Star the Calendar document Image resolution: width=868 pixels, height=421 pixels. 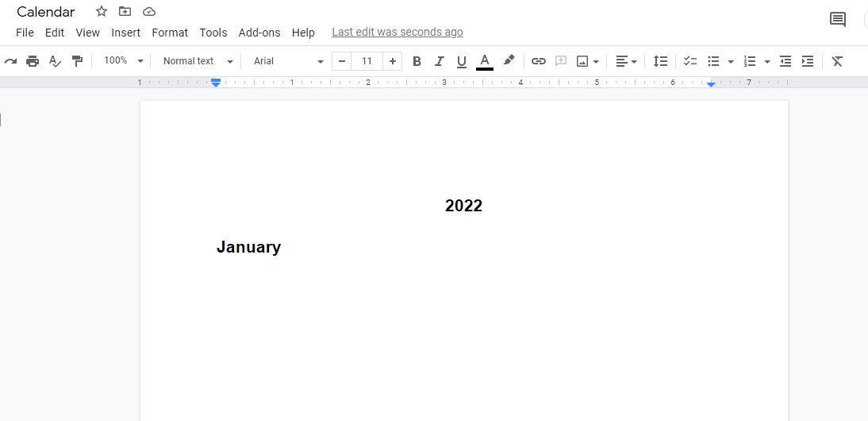[x=102, y=11]
